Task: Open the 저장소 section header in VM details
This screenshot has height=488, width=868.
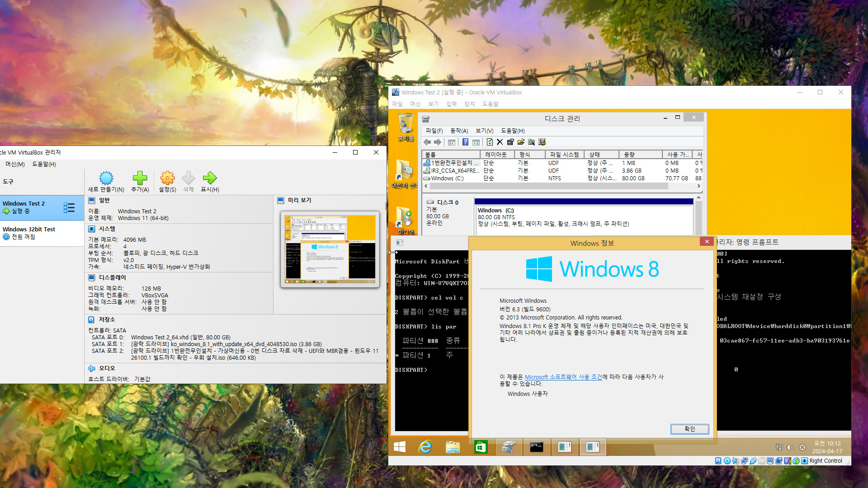Action: (x=107, y=319)
